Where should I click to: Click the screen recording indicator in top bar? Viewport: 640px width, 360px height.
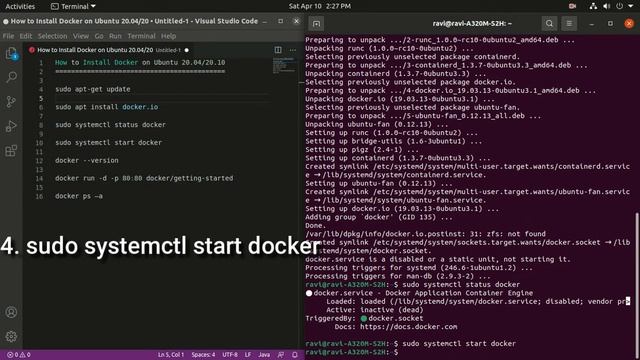coord(572,6)
